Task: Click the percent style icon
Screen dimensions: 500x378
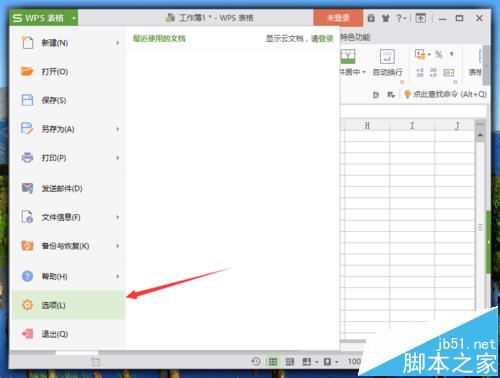Action: coord(439,54)
